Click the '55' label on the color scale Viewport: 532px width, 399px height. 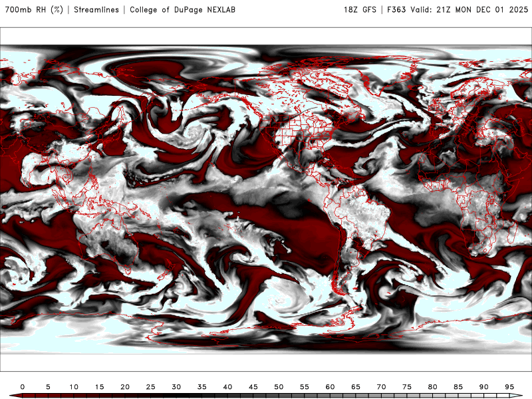[305, 387]
